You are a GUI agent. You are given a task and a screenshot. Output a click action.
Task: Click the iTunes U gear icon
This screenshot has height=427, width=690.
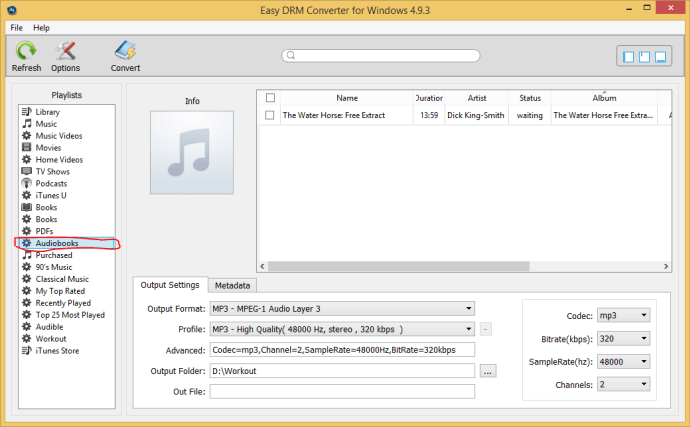coord(27,195)
